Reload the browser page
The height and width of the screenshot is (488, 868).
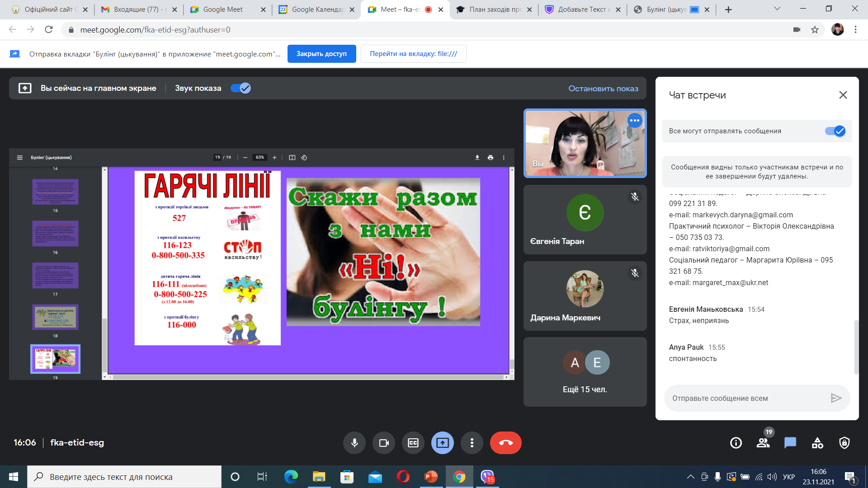(49, 29)
